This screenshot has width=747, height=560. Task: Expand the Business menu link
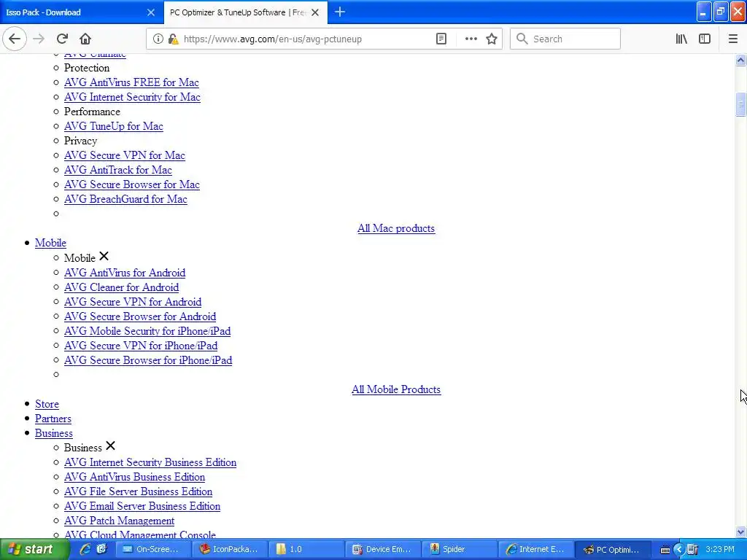tap(54, 433)
